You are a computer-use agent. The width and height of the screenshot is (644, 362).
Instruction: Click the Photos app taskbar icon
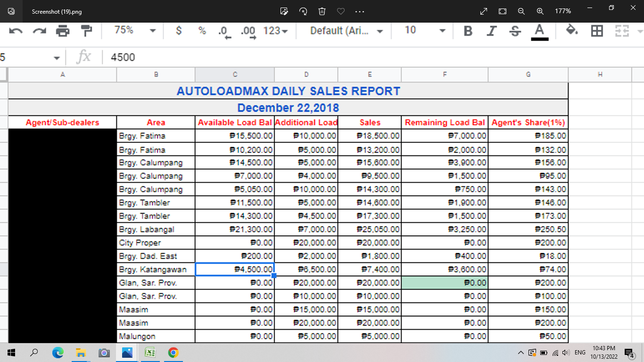tap(127, 353)
